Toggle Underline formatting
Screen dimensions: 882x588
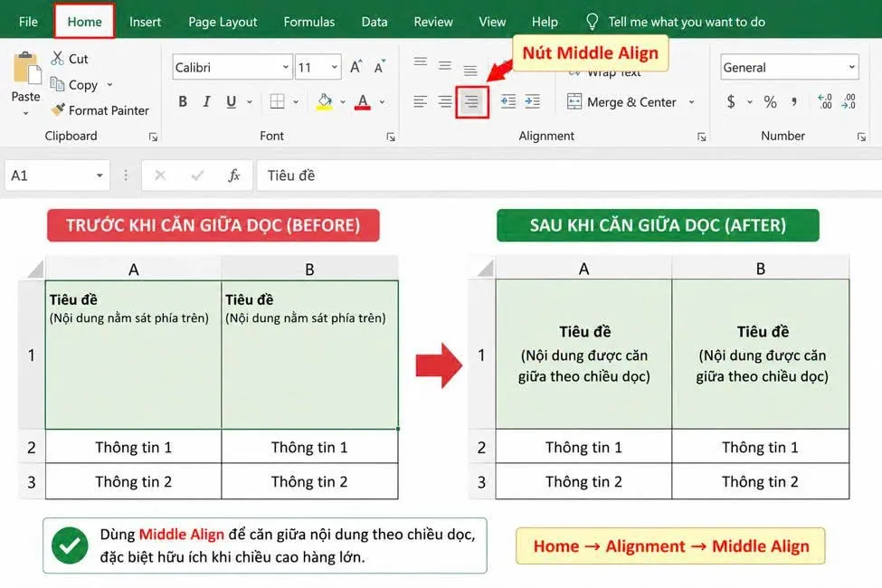point(231,102)
